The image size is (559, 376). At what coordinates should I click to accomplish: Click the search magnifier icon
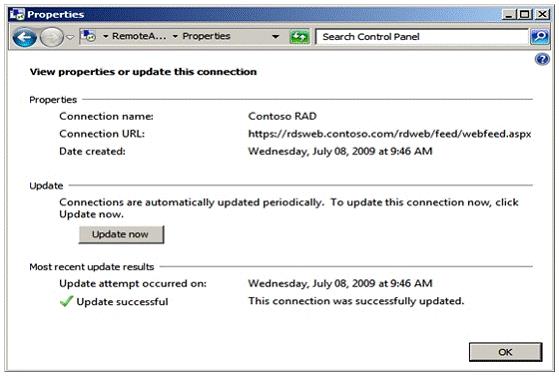[x=540, y=37]
